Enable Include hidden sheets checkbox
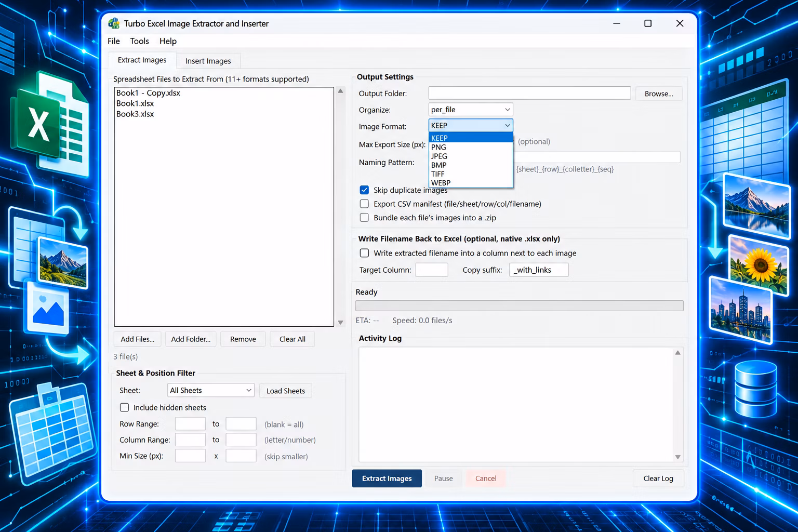798x532 pixels. coord(124,407)
